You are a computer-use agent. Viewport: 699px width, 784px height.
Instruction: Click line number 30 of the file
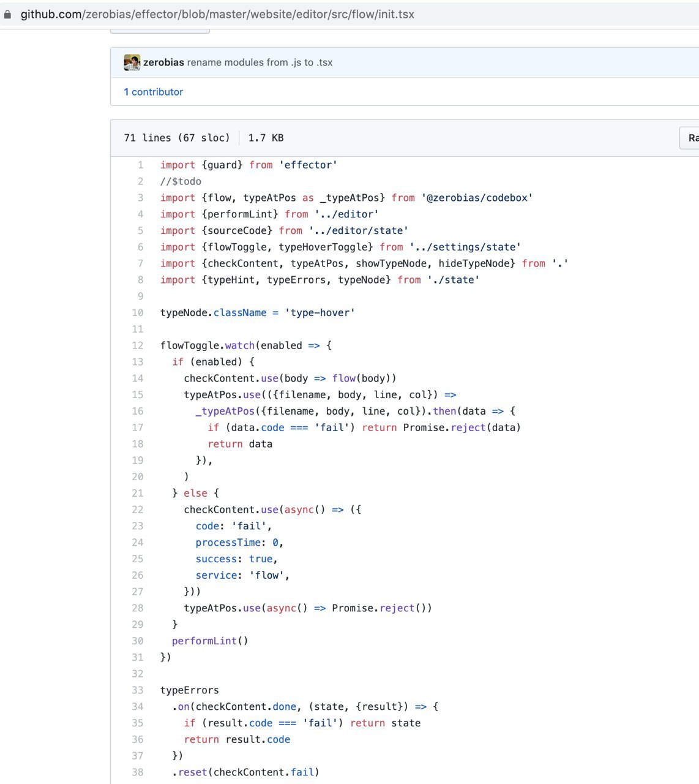pyautogui.click(x=138, y=641)
